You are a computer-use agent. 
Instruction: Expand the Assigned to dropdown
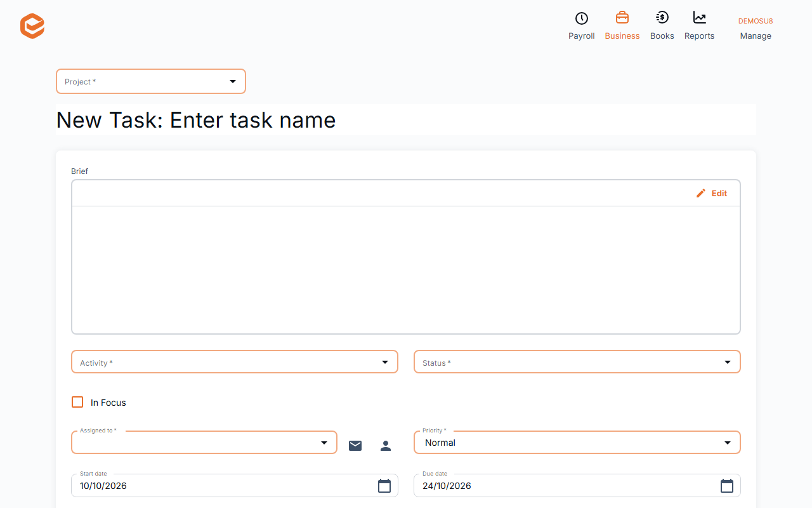click(x=204, y=443)
